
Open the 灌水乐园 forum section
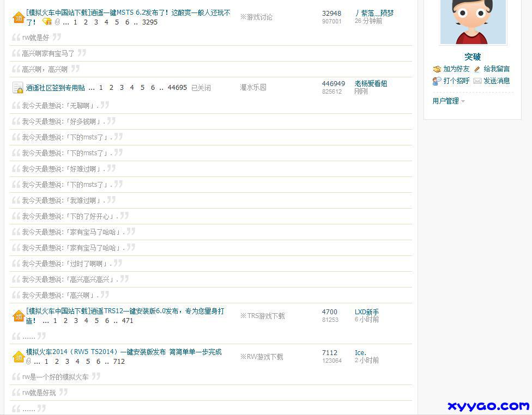253,88
